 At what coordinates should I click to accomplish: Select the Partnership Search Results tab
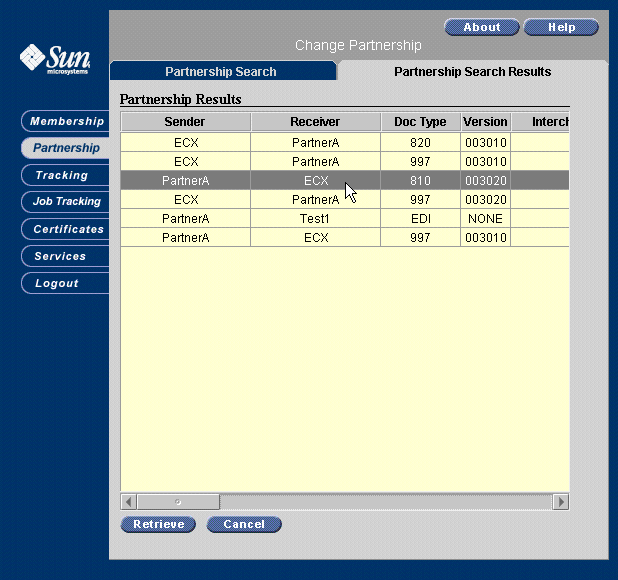473,71
